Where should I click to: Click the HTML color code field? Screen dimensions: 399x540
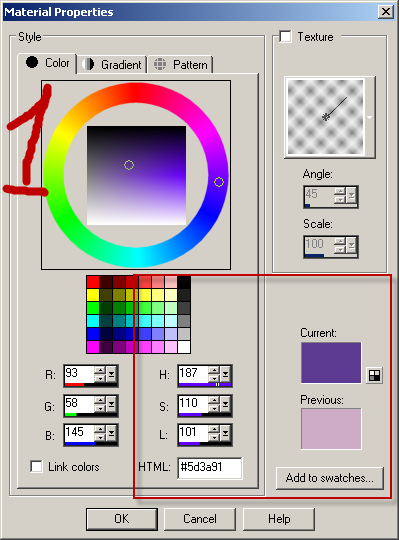pos(210,468)
